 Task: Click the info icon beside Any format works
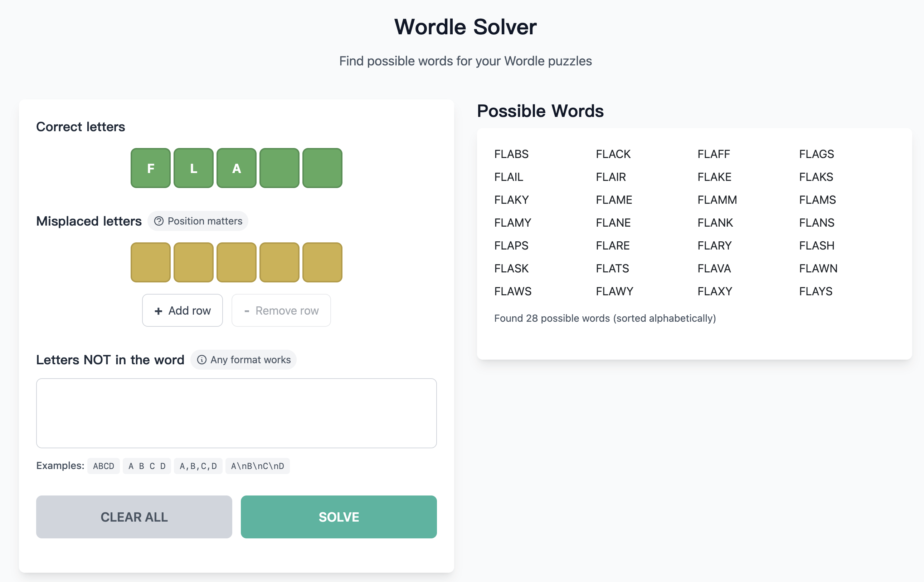[x=201, y=360]
